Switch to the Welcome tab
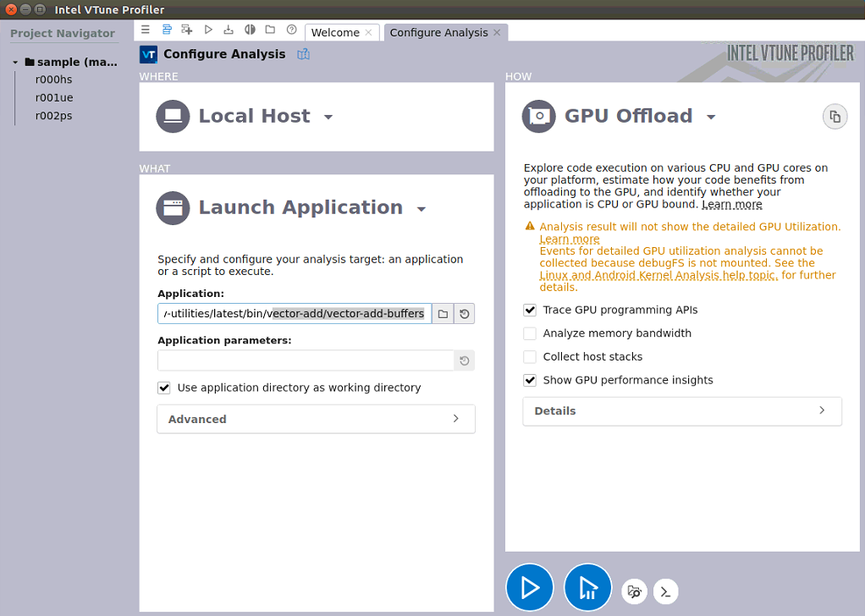The image size is (865, 616). click(x=335, y=32)
